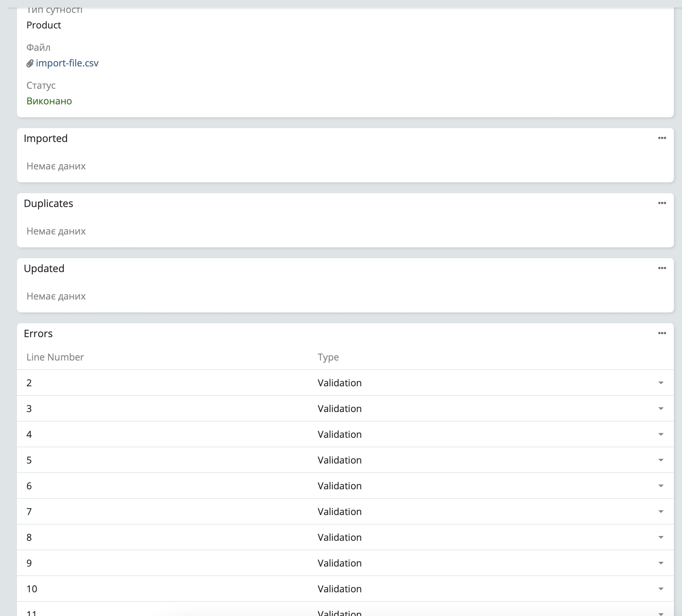Screen dimensions: 682x616
Task: Show actions for error line 7
Action: point(661,512)
